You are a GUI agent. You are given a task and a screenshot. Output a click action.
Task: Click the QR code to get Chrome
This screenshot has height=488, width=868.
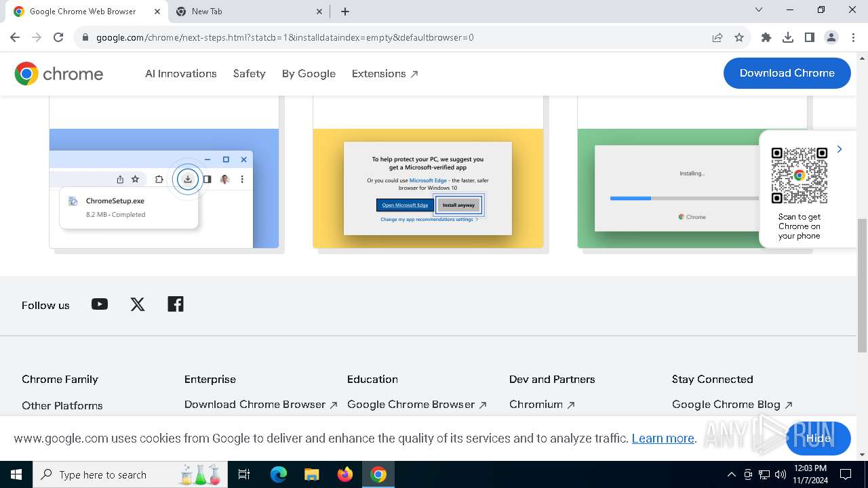click(800, 175)
